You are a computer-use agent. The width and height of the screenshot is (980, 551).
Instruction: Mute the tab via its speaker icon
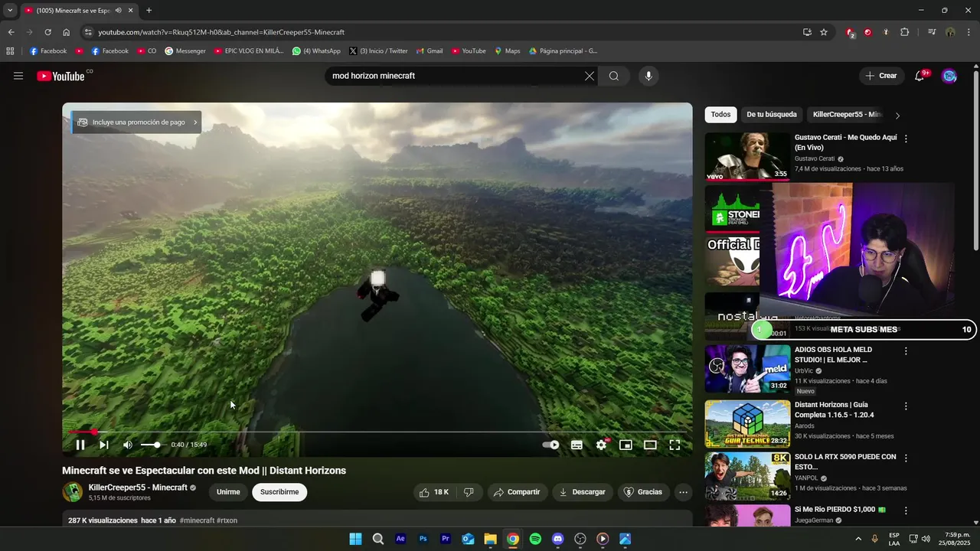[118, 11]
